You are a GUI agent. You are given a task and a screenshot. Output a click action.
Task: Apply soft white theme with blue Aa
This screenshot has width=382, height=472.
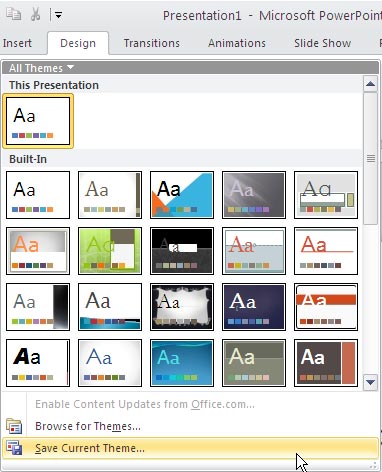110,363
